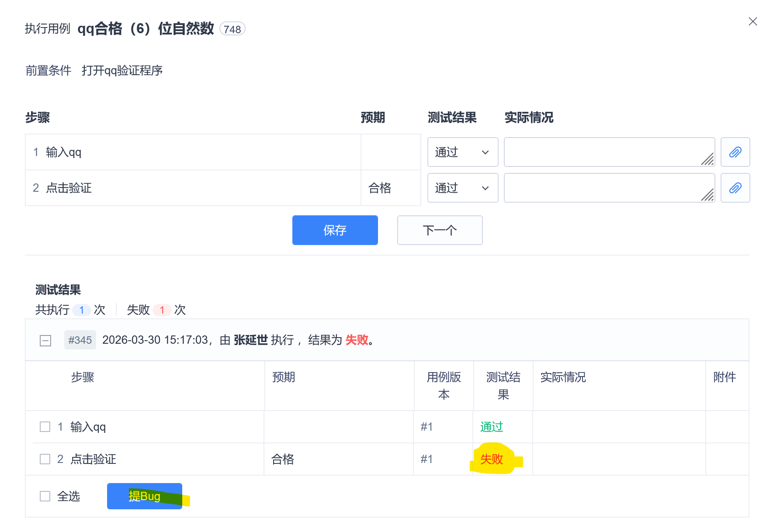Collapse the #345 execution record
The height and width of the screenshot is (532, 763).
coord(45,340)
